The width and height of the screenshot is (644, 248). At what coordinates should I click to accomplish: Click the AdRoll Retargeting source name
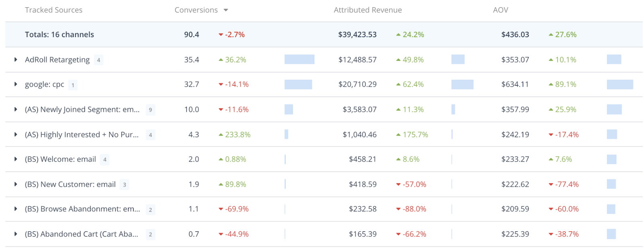[x=57, y=60]
